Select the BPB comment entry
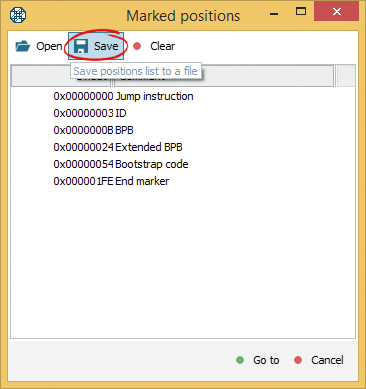Viewport: 366px width, 389px height. point(124,130)
